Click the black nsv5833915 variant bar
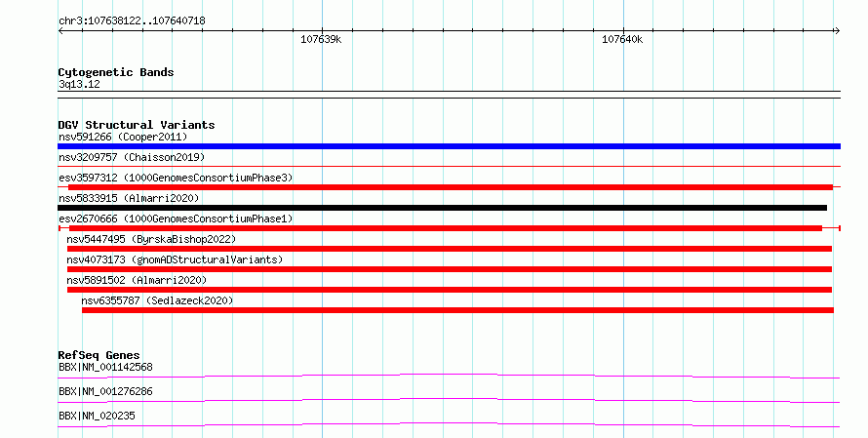Viewport: 868px width, 438px height. click(443, 208)
